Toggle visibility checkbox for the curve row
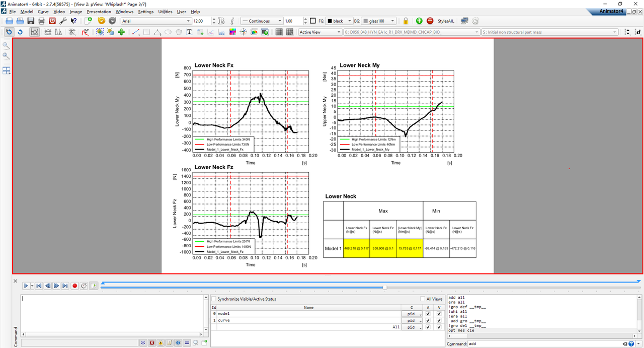 [x=438, y=320]
